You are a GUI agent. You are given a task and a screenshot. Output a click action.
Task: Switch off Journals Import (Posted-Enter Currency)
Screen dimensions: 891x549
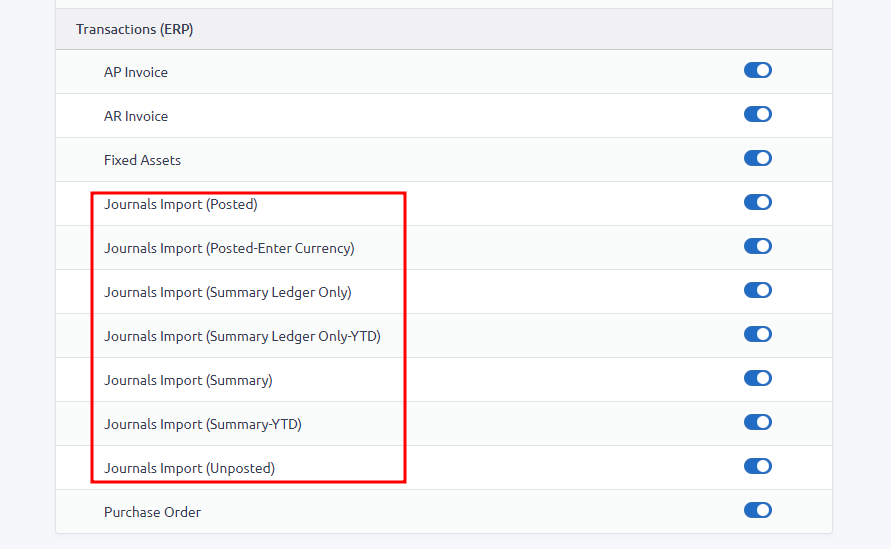(757, 246)
